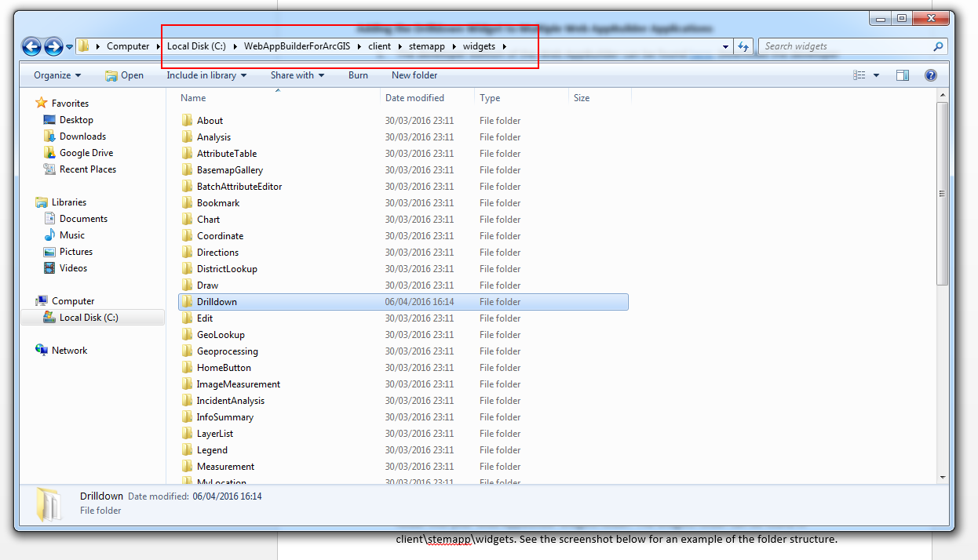Click the refresh button beside address bar
This screenshot has width=978, height=560.
[x=743, y=46]
